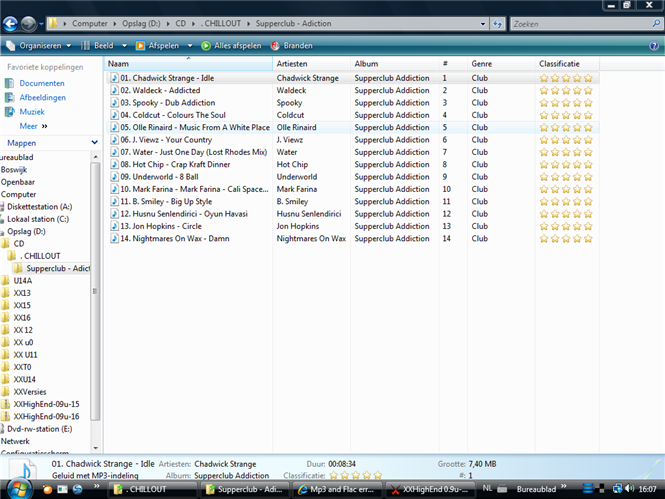665x499 pixels.
Task: Select Opslag (D:) in the address breadcrumb
Action: click(141, 24)
